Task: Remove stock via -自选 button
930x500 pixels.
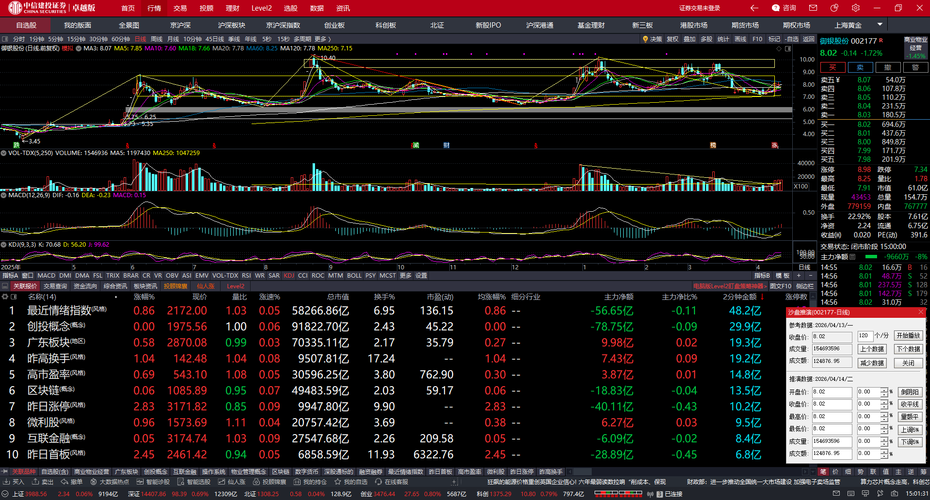Action: [x=792, y=39]
